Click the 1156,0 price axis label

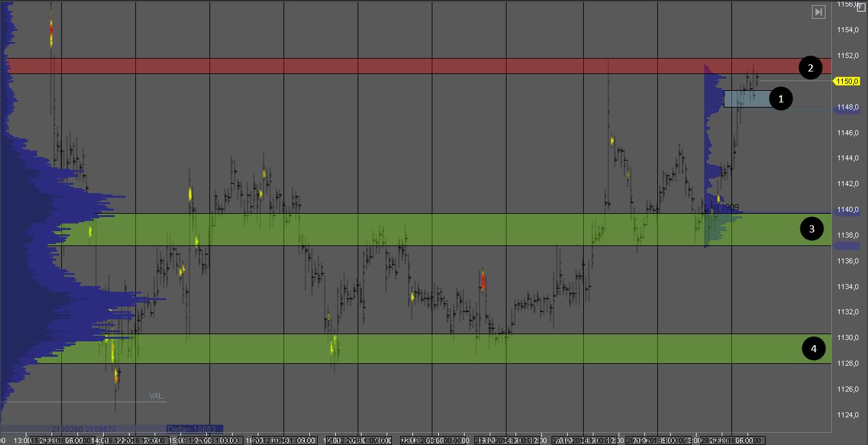(847, 5)
